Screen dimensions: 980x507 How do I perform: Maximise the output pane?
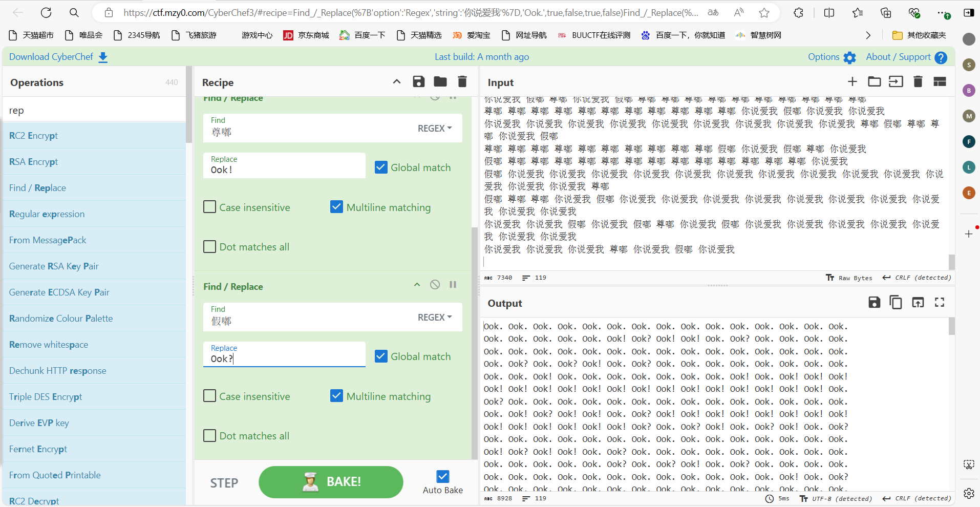tap(940, 302)
